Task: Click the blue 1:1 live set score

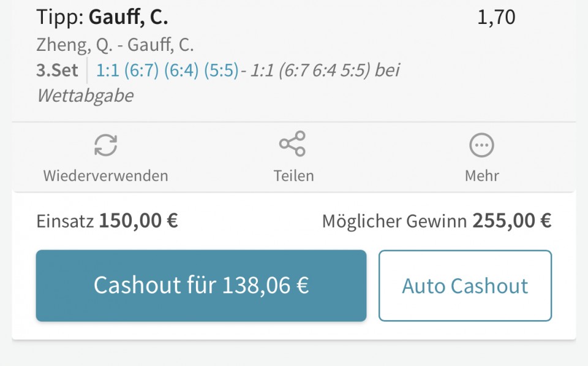Action: [x=108, y=71]
